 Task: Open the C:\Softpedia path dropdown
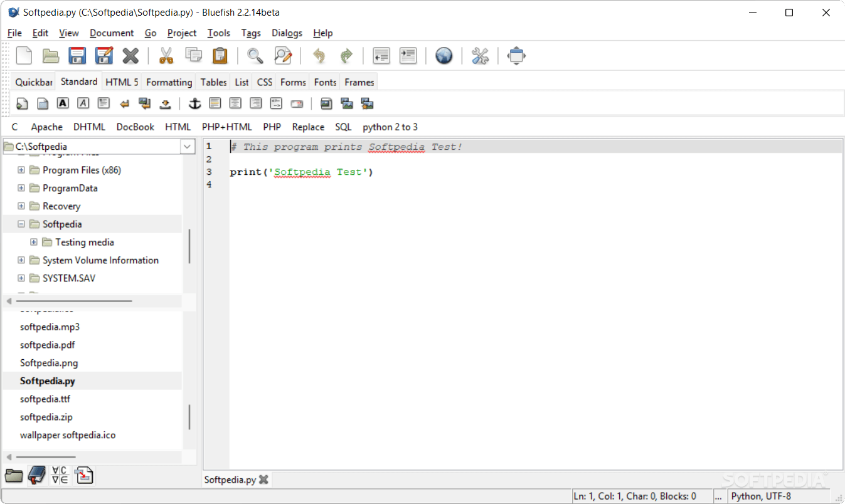[187, 147]
